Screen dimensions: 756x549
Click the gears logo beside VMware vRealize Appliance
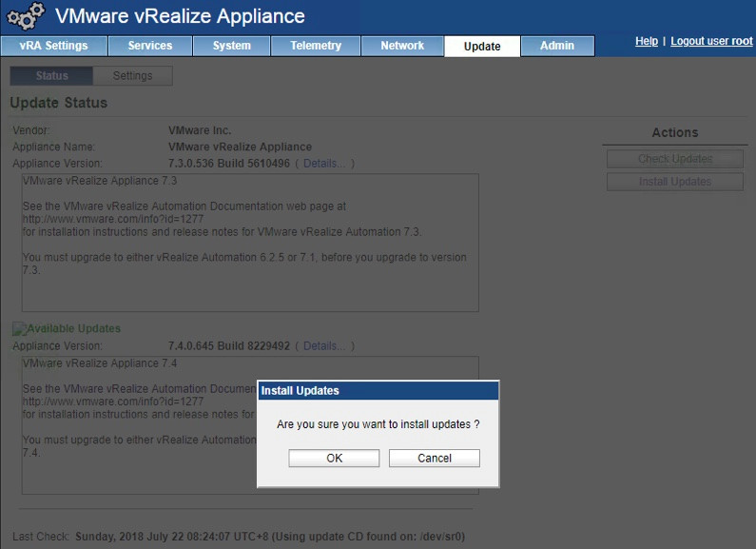[25, 16]
